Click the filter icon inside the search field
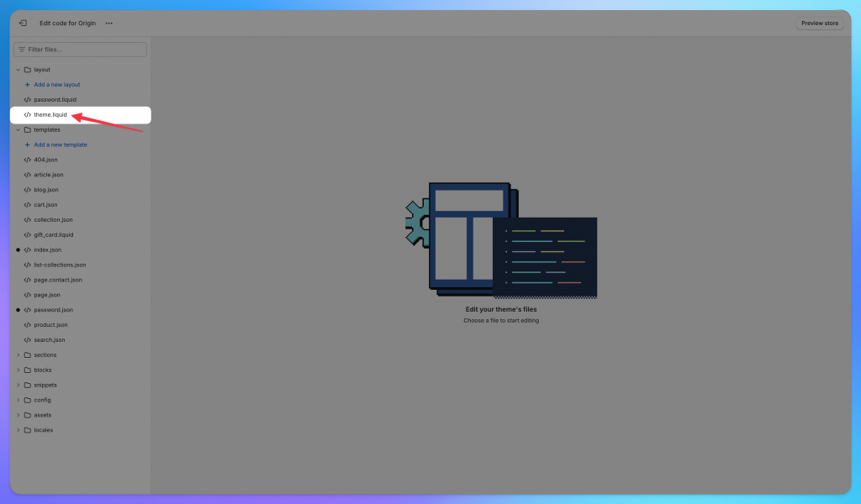Viewport: 861px width, 504px height. pyautogui.click(x=20, y=50)
